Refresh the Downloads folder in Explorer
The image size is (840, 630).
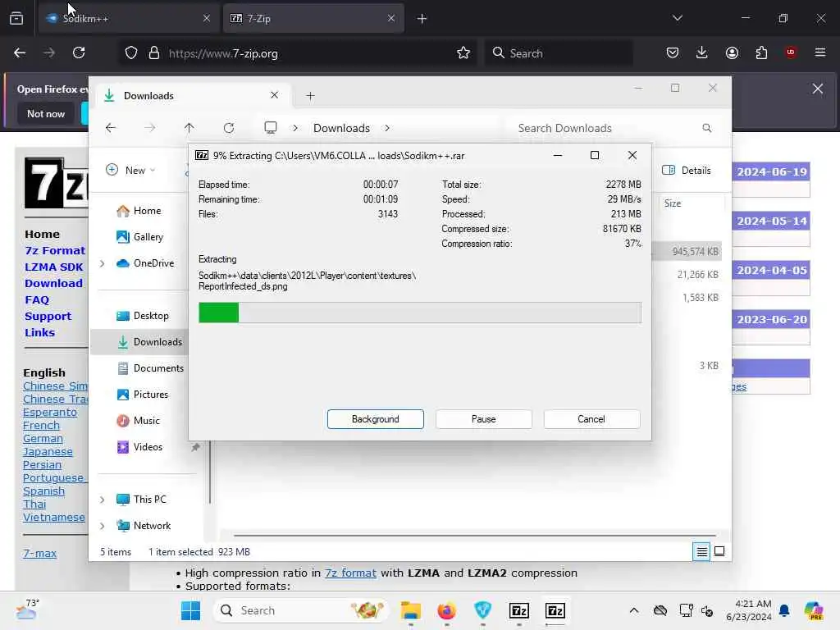pos(229,127)
